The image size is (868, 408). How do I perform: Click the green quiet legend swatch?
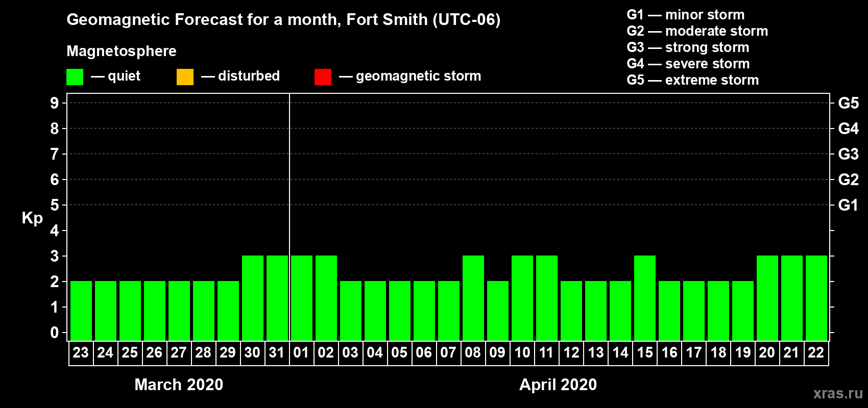pos(75,77)
